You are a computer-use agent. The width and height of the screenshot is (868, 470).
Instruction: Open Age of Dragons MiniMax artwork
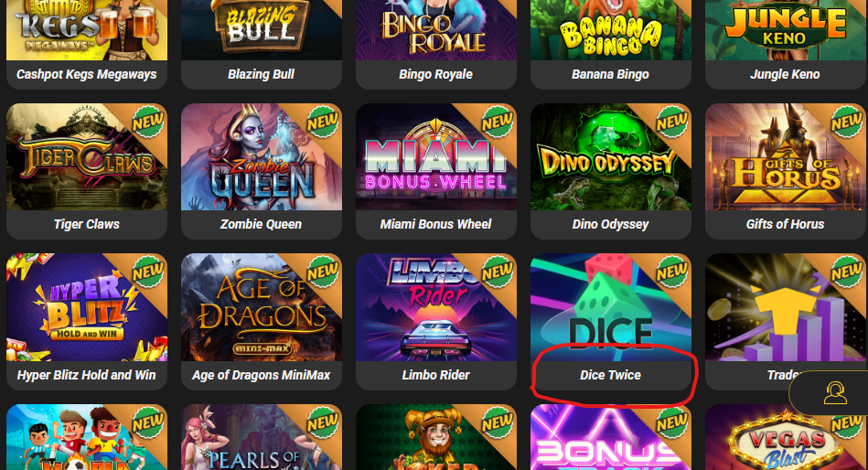(262, 307)
